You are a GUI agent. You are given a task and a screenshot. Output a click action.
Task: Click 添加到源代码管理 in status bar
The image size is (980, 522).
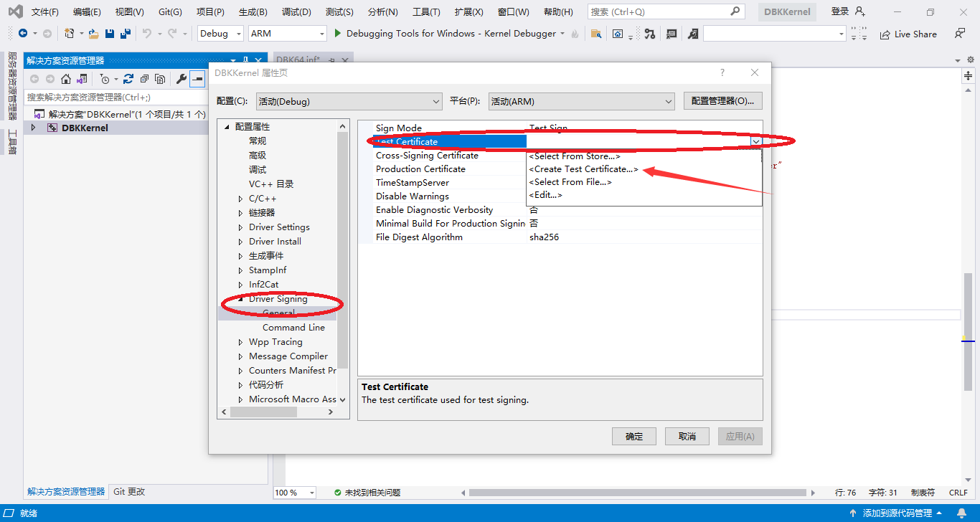pyautogui.click(x=897, y=513)
